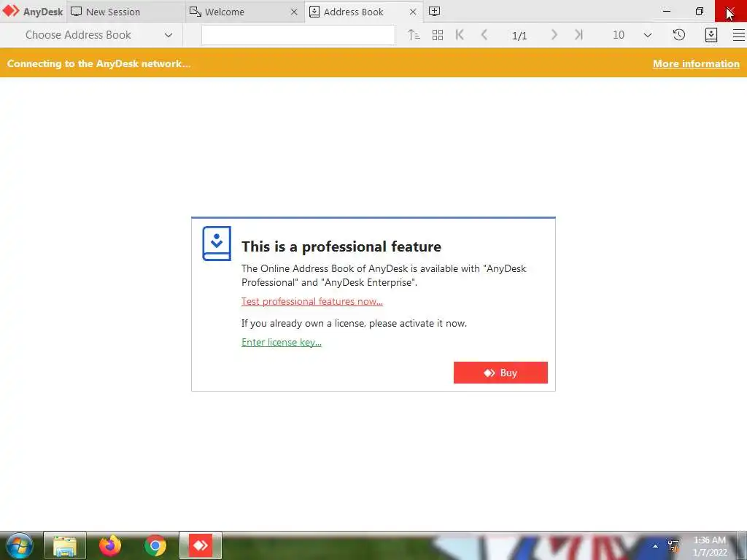Click the blue address book icon in dialog
Viewport: 747px width, 560px height.
coord(217,244)
